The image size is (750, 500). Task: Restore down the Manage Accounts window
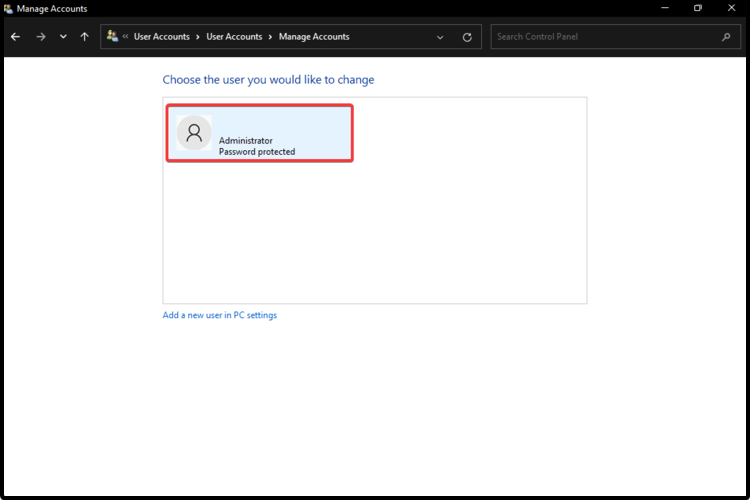(x=697, y=8)
